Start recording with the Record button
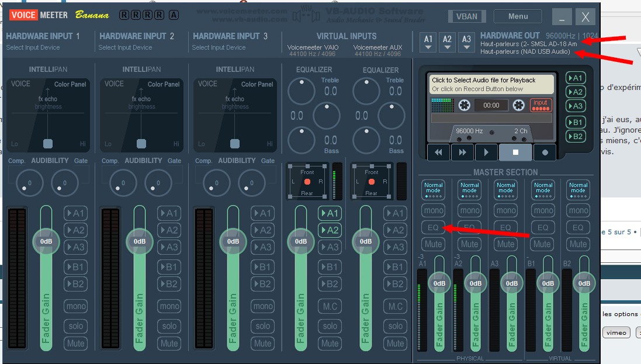 click(x=545, y=152)
